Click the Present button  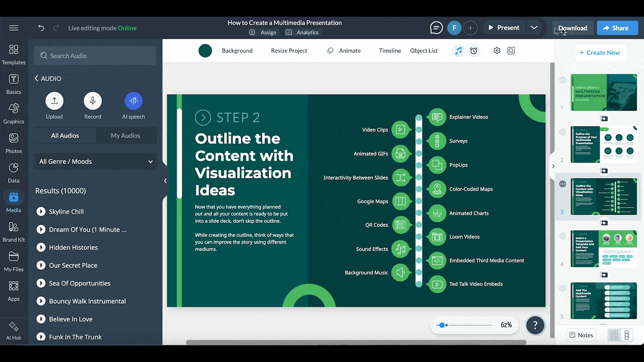504,28
